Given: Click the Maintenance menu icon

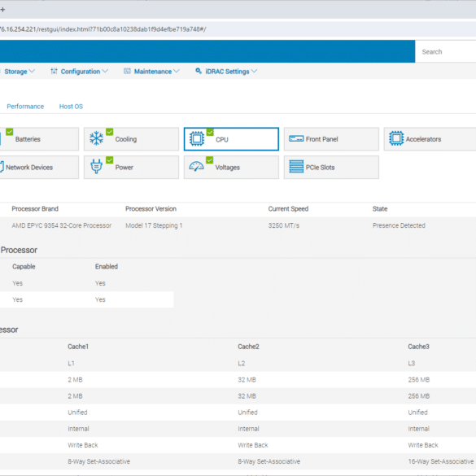Looking at the screenshot, I should 127,71.
